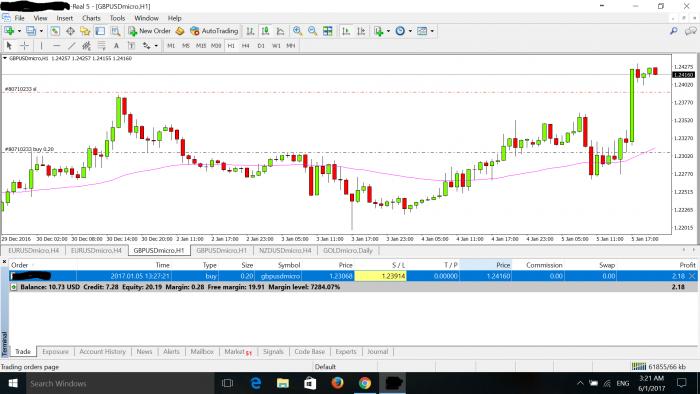Image resolution: width=700 pixels, height=394 pixels.
Task: Open the Charts menu
Action: click(91, 18)
